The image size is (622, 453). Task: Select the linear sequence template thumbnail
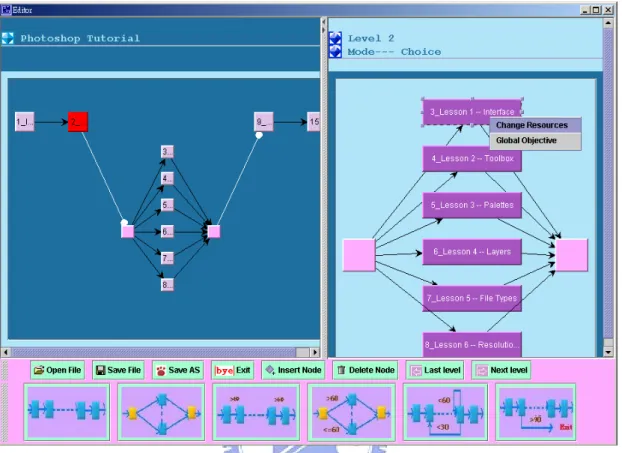click(x=67, y=412)
